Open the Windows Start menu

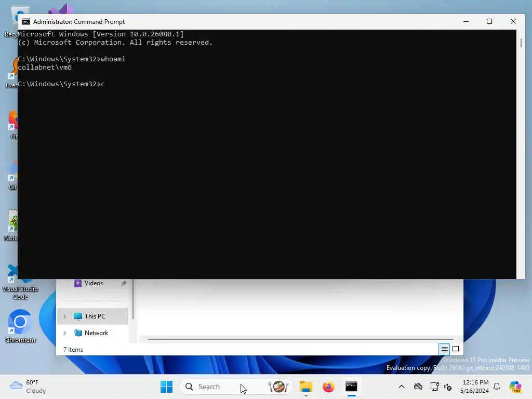[x=166, y=387]
